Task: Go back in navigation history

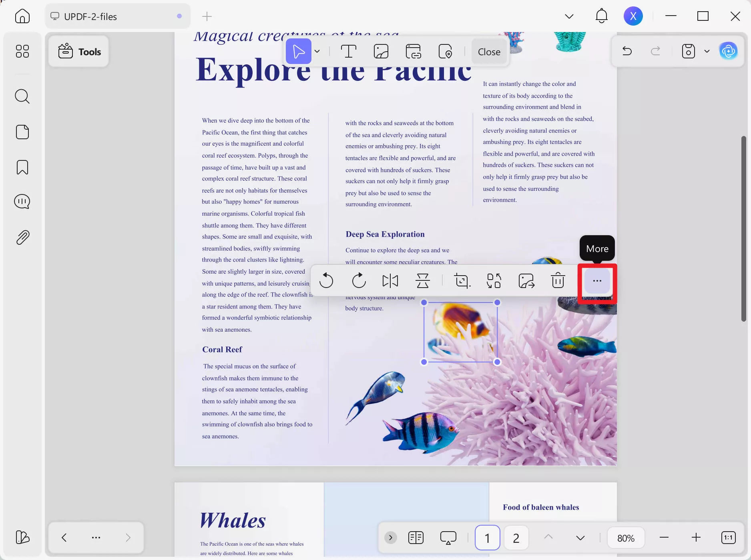Action: (64, 537)
